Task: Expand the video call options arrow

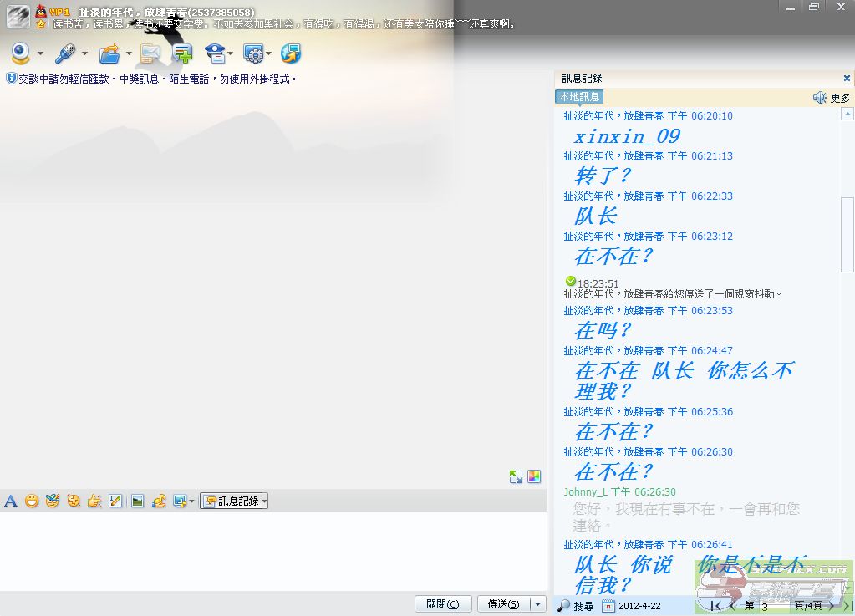Action: click(x=40, y=55)
